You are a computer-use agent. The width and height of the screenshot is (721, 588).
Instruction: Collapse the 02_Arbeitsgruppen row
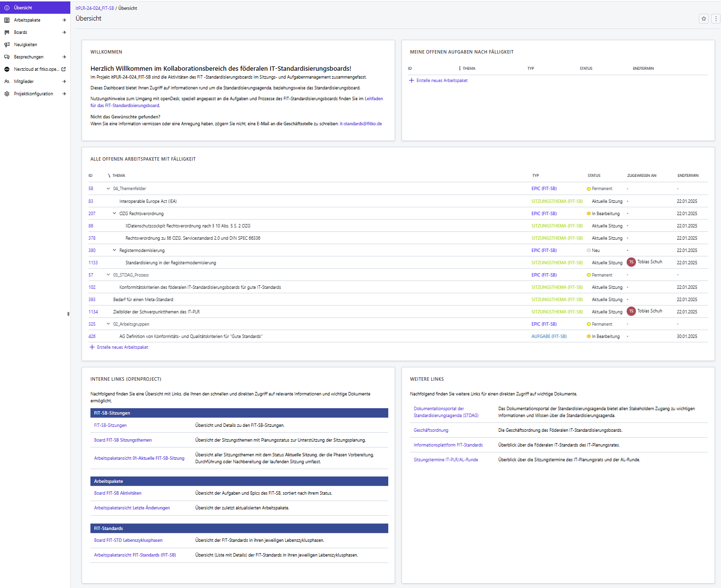[x=109, y=324]
